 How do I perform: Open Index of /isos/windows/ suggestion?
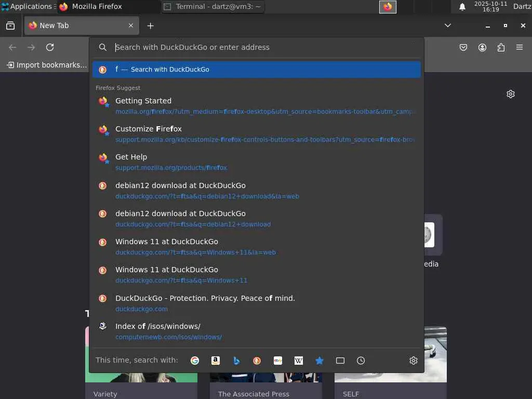pos(257,331)
